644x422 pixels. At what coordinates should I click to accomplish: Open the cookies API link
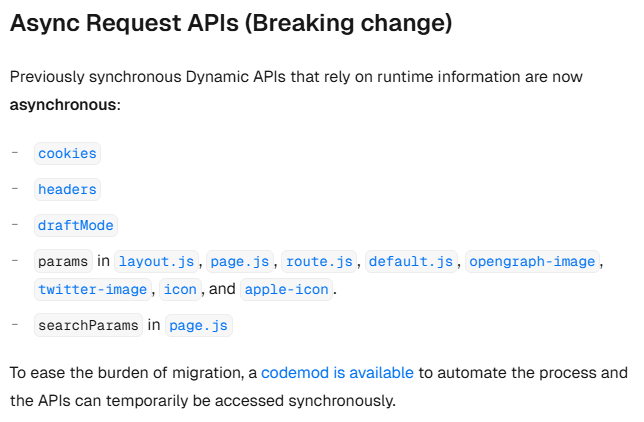point(67,154)
